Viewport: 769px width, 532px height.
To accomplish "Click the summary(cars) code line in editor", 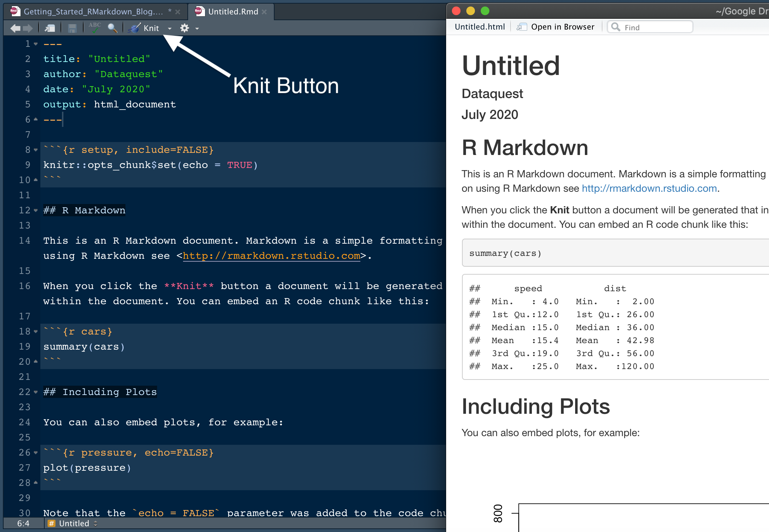I will pos(84,346).
